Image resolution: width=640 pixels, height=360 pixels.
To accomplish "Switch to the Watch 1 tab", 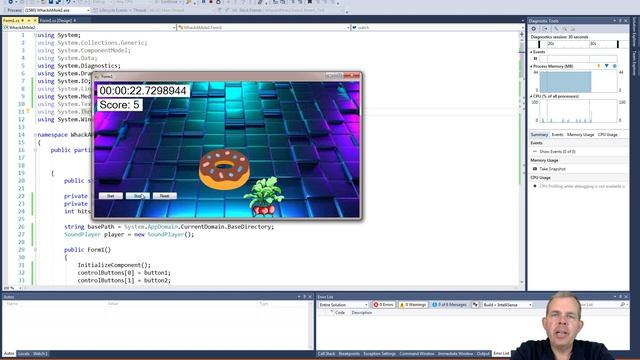I will pos(40,353).
